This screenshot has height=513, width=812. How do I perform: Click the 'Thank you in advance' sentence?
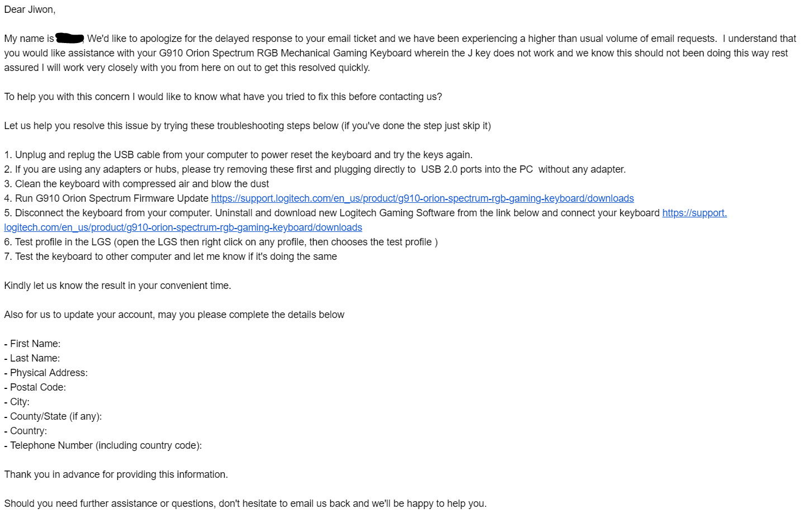click(116, 474)
